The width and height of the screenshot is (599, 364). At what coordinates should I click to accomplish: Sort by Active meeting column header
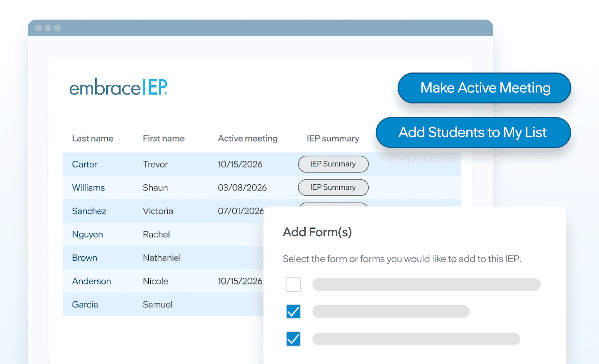[x=247, y=138]
